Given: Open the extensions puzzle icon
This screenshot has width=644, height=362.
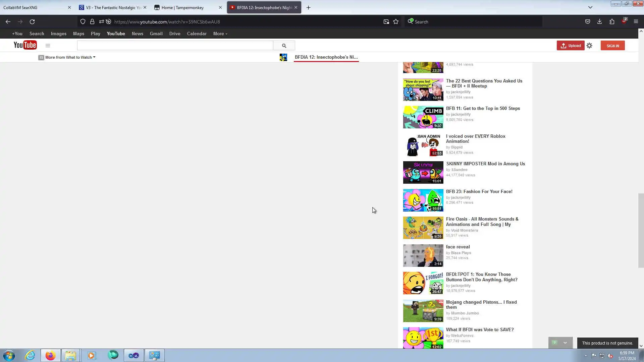Looking at the screenshot, I should (612, 22).
